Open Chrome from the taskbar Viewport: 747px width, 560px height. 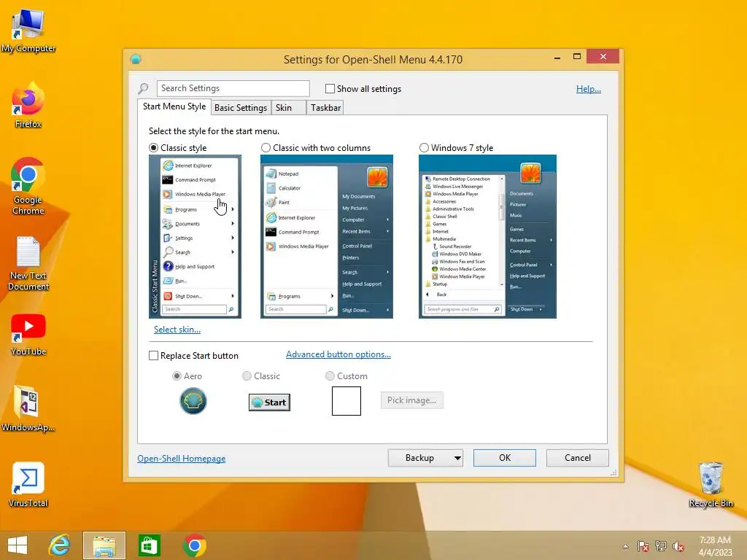[194, 545]
